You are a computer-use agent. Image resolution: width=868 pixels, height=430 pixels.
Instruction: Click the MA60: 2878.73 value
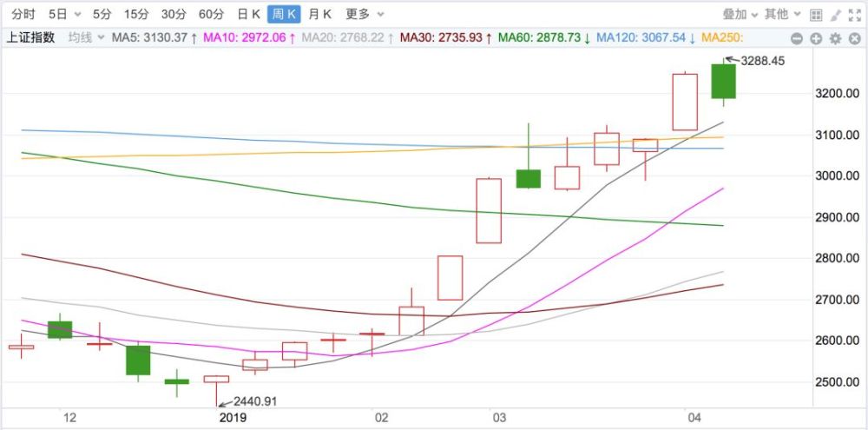tap(544, 38)
